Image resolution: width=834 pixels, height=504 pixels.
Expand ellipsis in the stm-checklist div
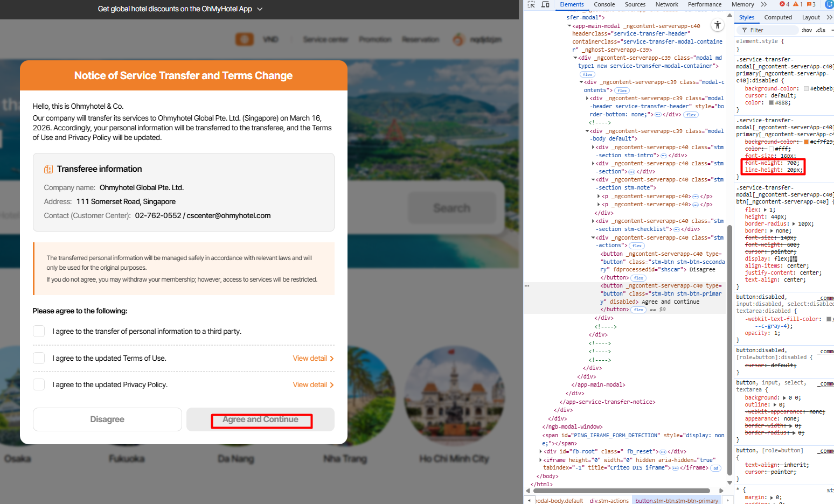677,229
